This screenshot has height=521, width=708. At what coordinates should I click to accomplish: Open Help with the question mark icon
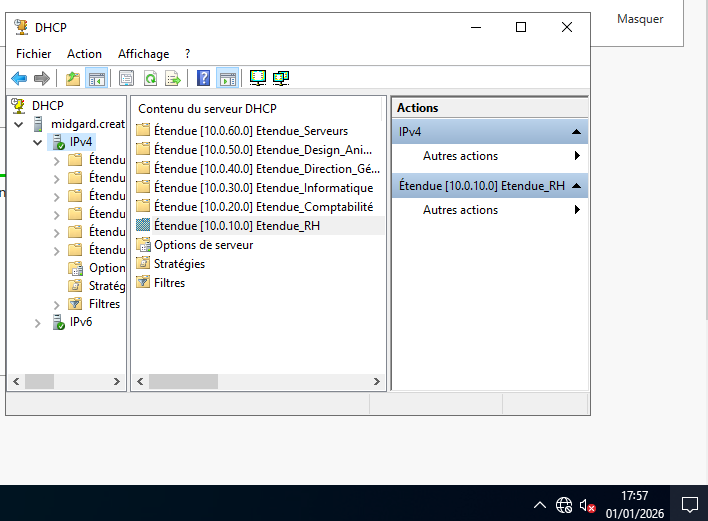(204, 78)
